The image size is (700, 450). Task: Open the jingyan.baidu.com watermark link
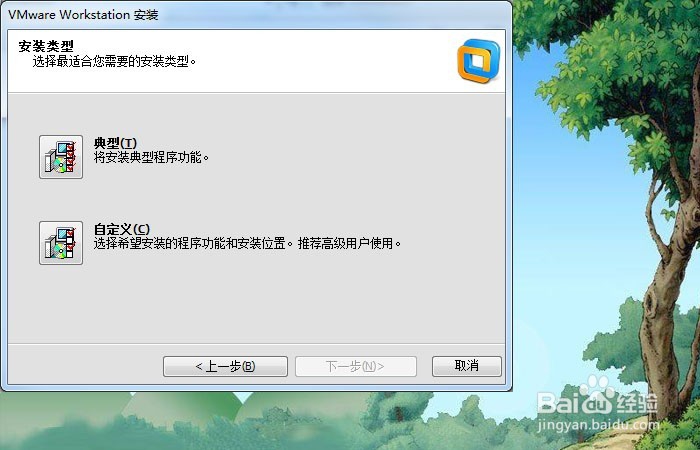point(598,425)
